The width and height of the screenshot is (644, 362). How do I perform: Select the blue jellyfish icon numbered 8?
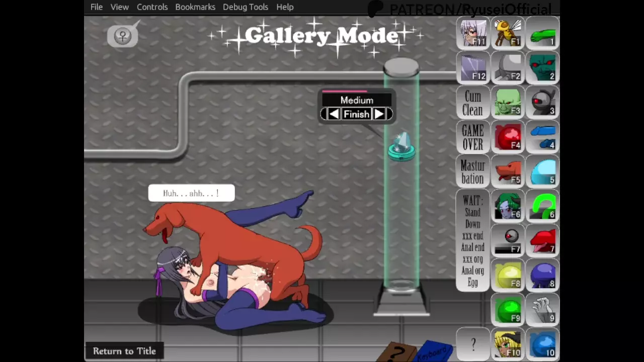pos(542,276)
